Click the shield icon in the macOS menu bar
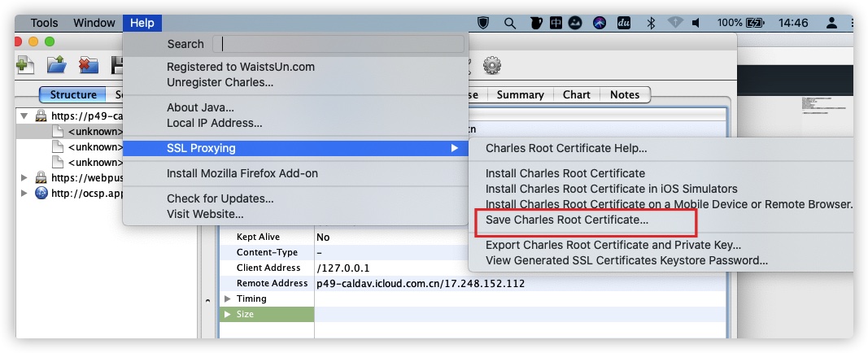Image resolution: width=868 pixels, height=353 pixels. pos(483,24)
